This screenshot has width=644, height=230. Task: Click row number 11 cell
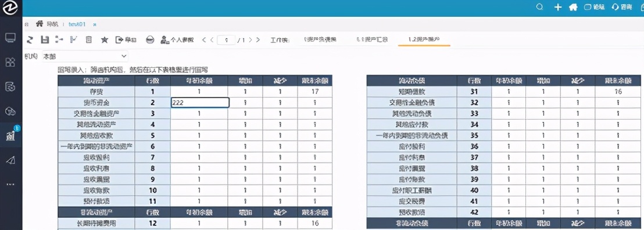tap(153, 201)
